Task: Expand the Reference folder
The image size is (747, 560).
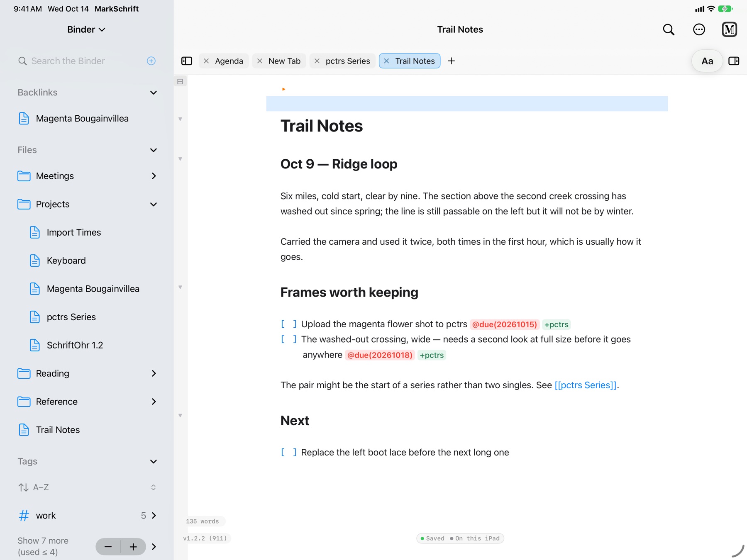Action: point(154,402)
